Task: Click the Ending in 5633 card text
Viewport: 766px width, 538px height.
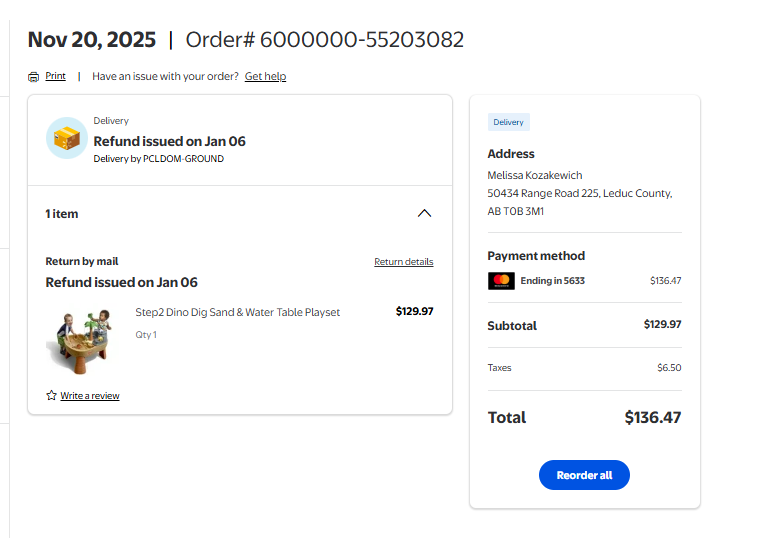Action: (x=552, y=281)
